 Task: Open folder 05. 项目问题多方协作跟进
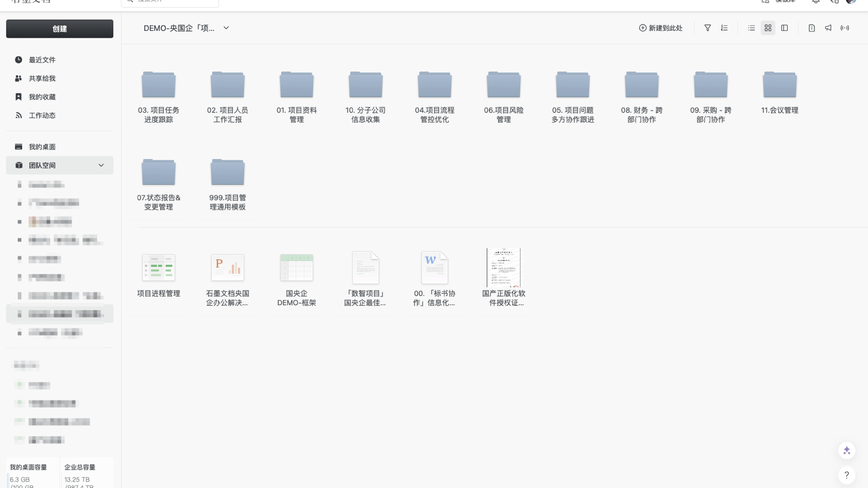point(573,97)
